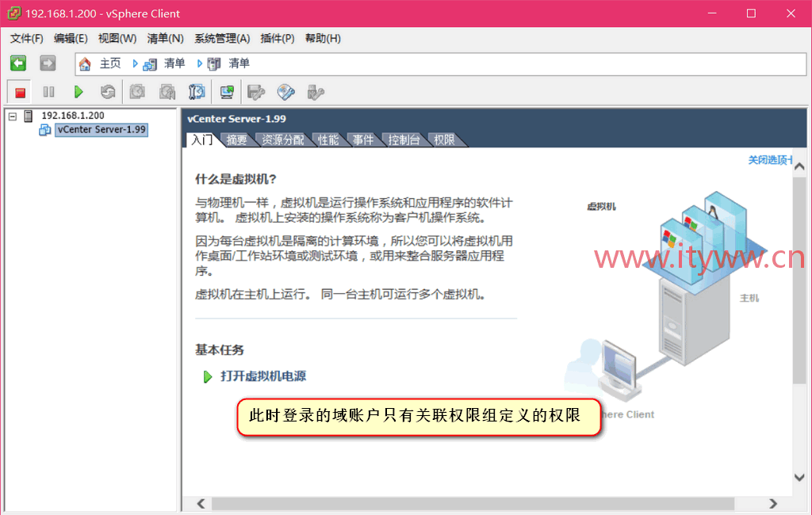The width and height of the screenshot is (812, 515).
Task: Minimize the vSphere Client window
Action: pyautogui.click(x=712, y=13)
